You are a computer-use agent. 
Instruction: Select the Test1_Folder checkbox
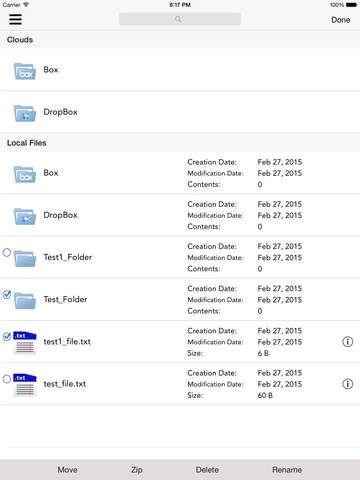[x=7, y=252]
